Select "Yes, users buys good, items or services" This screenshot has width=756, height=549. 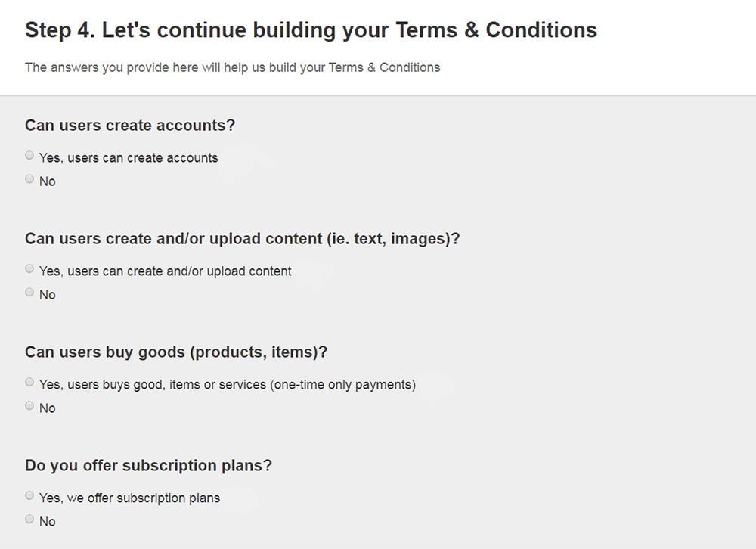coord(29,382)
